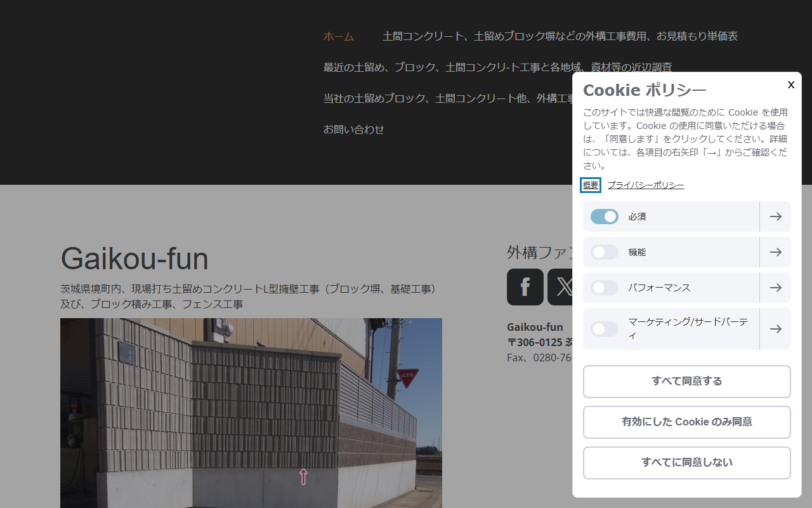Expand details arrow for 必須 row
This screenshot has width=812, height=508.
point(775,217)
